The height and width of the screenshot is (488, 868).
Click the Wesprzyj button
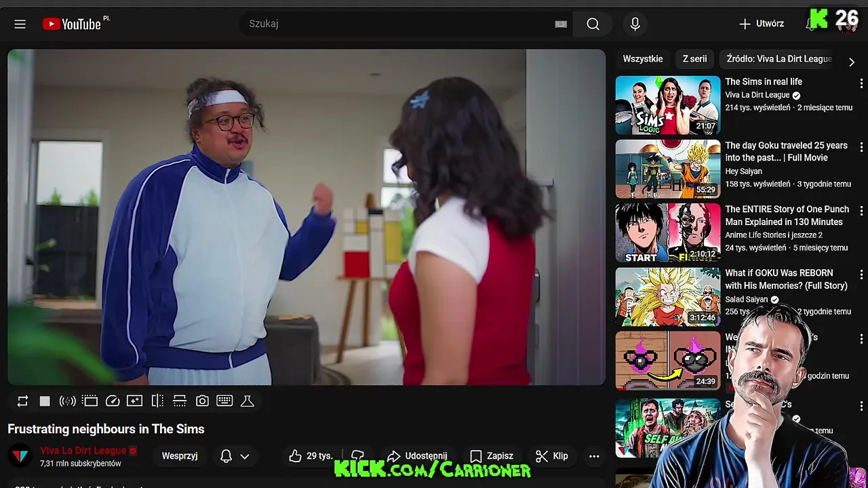point(180,456)
